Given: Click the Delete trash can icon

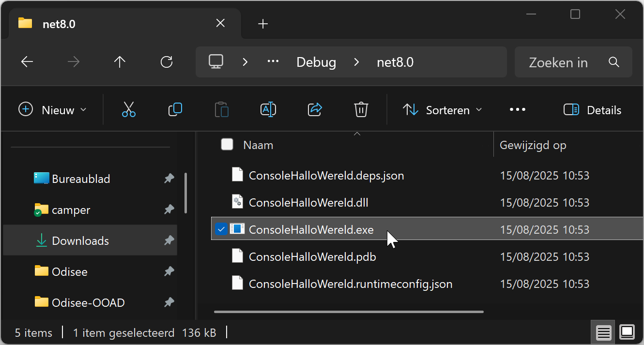Looking at the screenshot, I should [x=361, y=110].
